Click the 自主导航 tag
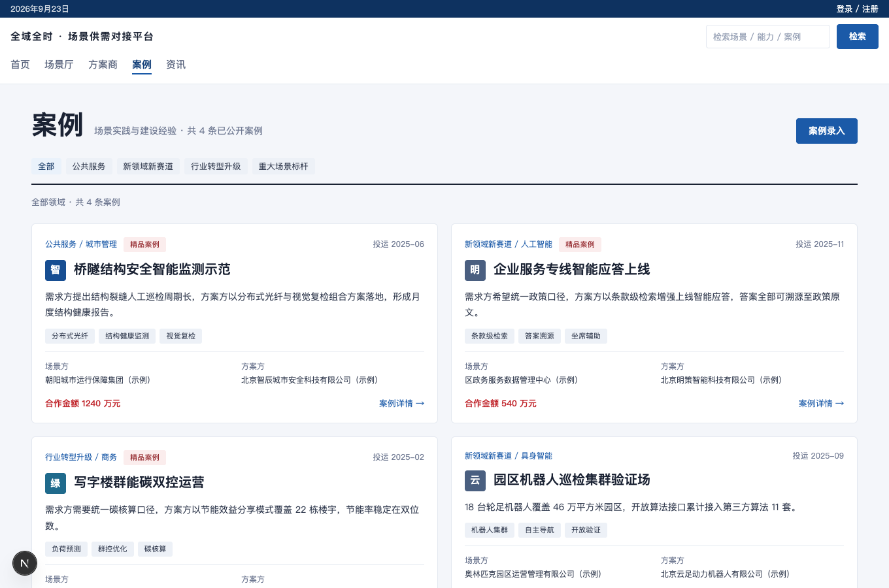This screenshot has height=588, width=889. (x=539, y=530)
